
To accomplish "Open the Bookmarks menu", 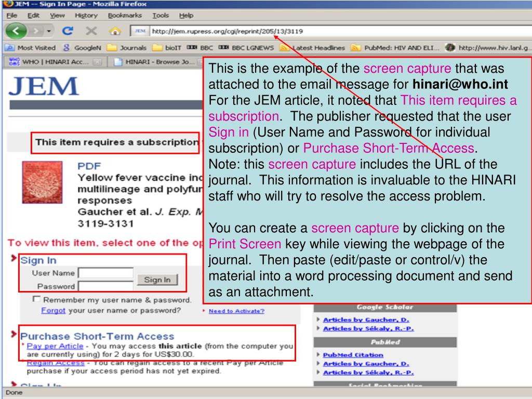I will click(x=125, y=15).
